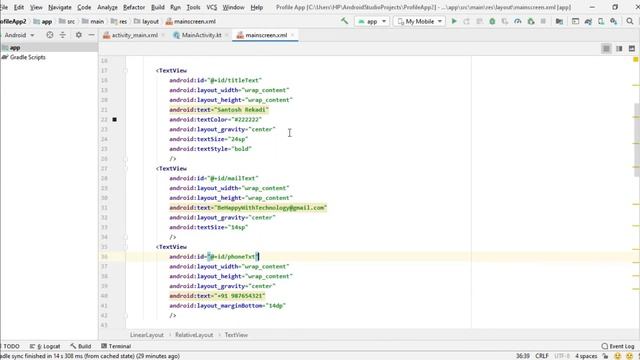This screenshot has height=360, width=640.
Task: Collapse the TextView block at line 27
Action: 126,169
